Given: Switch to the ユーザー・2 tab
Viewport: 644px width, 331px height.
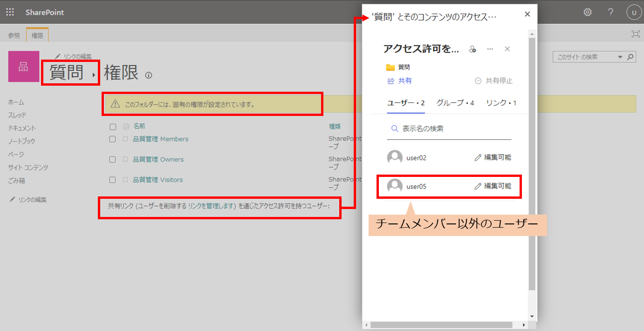Looking at the screenshot, I should point(406,103).
